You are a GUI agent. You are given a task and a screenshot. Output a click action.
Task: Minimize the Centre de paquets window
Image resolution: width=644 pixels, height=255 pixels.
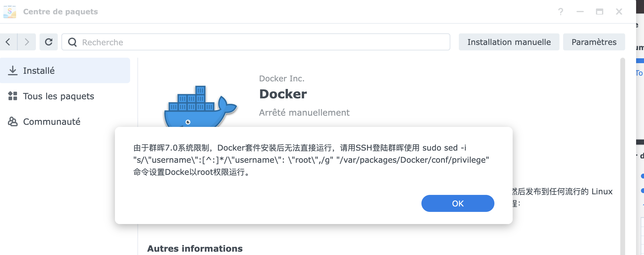580,12
